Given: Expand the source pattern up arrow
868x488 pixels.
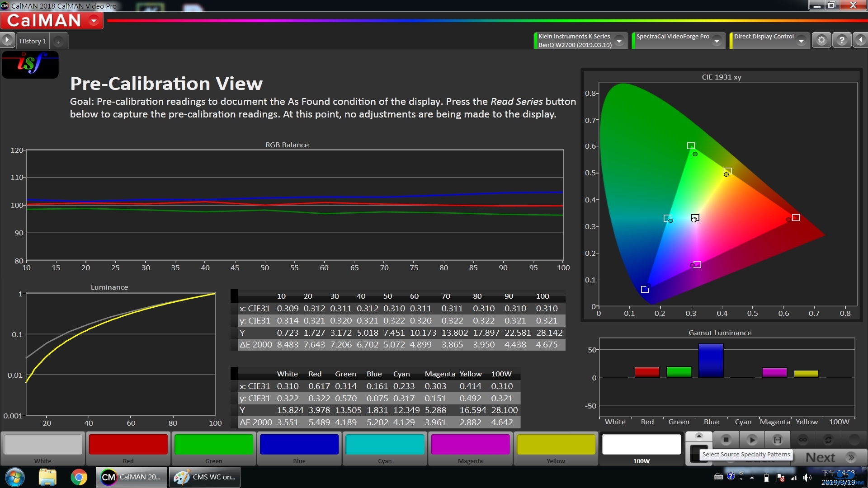Looking at the screenshot, I should pyautogui.click(x=699, y=436).
